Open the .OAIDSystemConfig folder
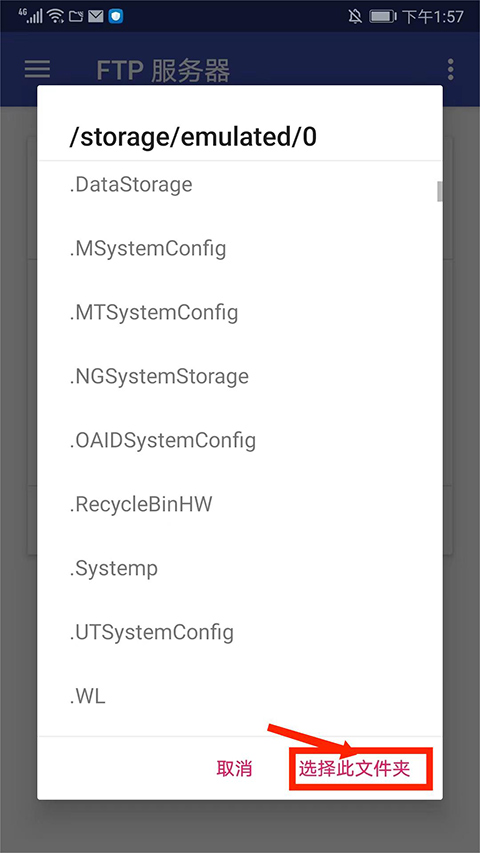The image size is (480, 853). pyautogui.click(x=239, y=441)
